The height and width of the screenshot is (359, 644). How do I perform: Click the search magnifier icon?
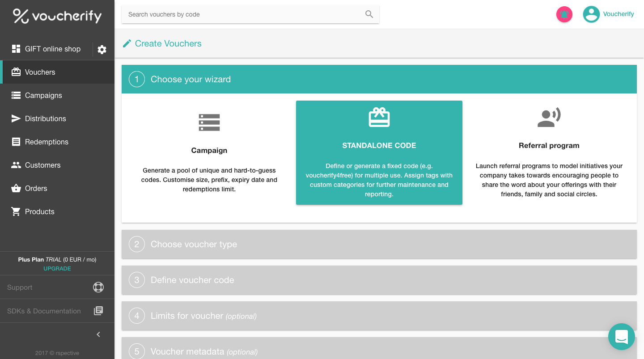(x=369, y=14)
